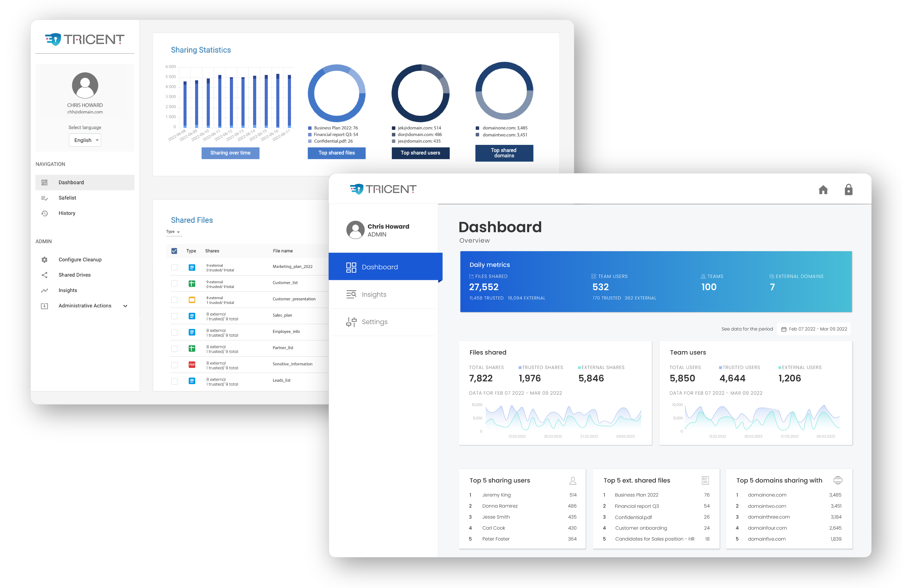Click domainthree.com in domains list
Viewport: 902px width, 588px height.
pyautogui.click(x=769, y=517)
